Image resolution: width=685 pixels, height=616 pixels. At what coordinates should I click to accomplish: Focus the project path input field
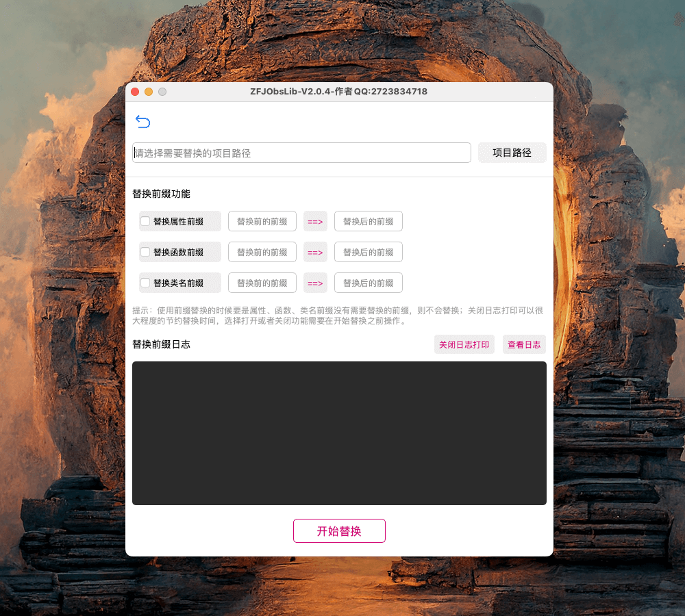pos(301,153)
